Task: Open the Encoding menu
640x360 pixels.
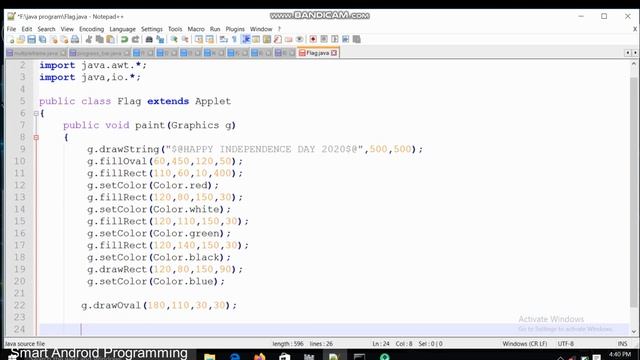Action: click(x=92, y=29)
